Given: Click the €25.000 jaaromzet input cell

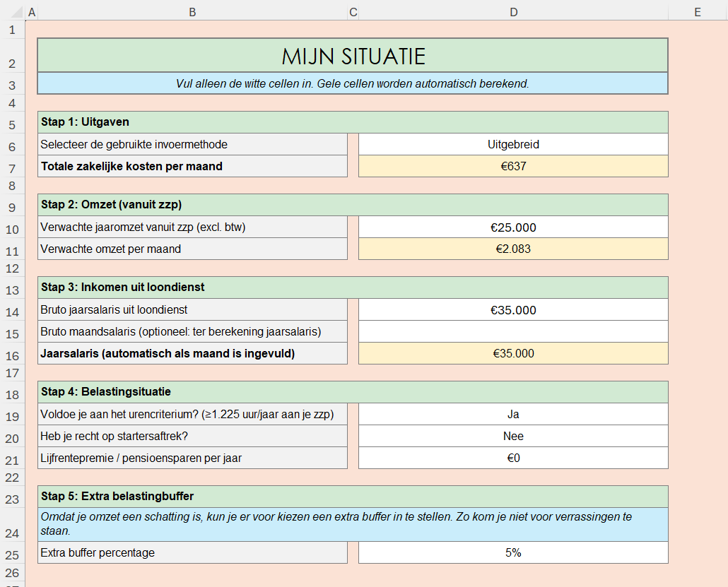Looking at the screenshot, I should pyautogui.click(x=513, y=227).
